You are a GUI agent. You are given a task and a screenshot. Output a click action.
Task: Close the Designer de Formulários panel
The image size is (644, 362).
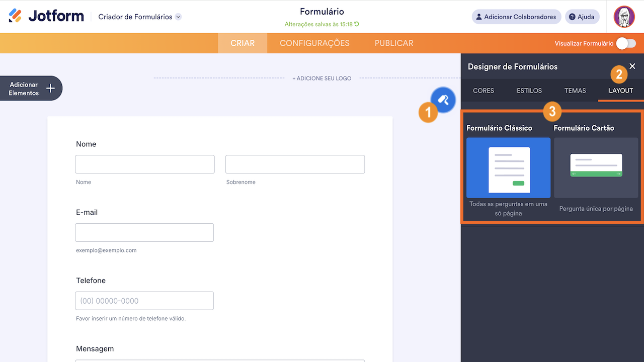pos(632,66)
